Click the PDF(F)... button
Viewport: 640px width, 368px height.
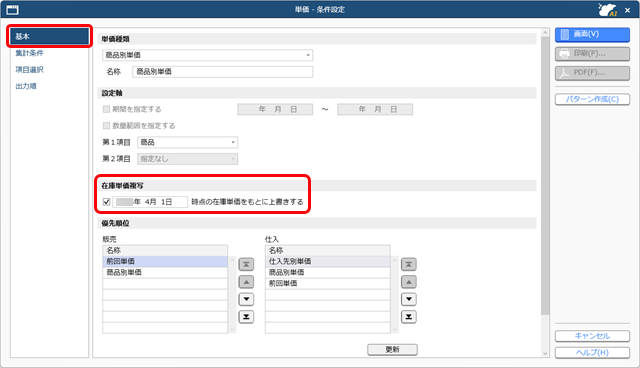(x=592, y=73)
